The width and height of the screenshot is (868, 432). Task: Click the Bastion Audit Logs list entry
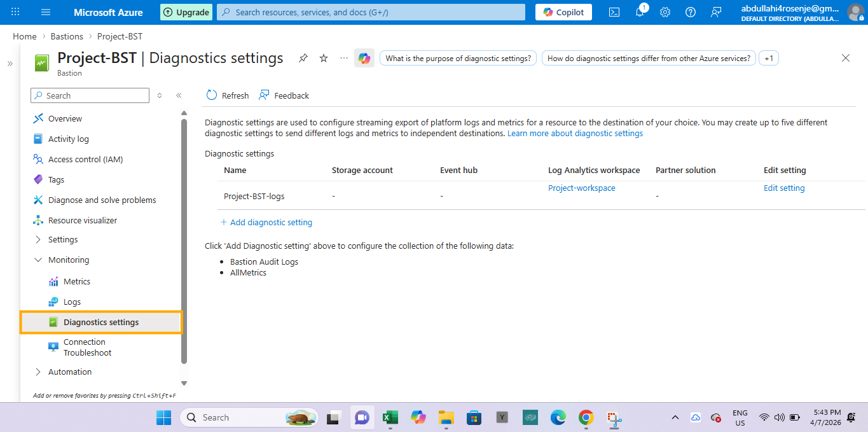[x=264, y=261]
